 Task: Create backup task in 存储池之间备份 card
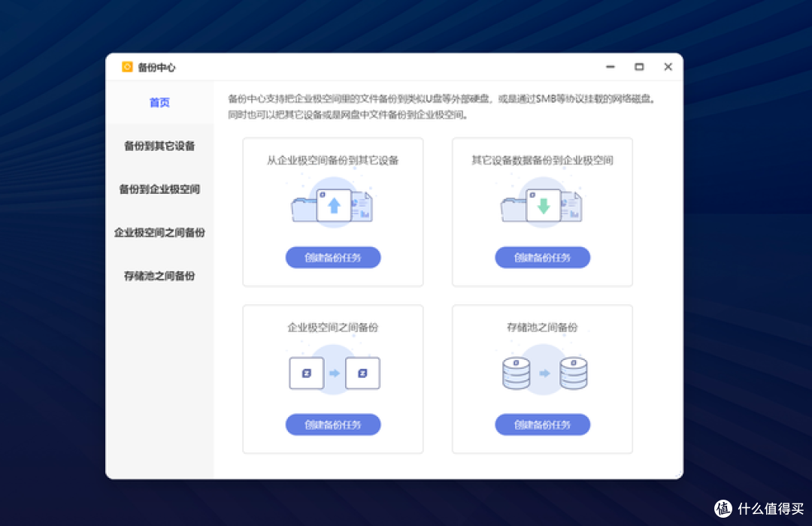[542, 425]
